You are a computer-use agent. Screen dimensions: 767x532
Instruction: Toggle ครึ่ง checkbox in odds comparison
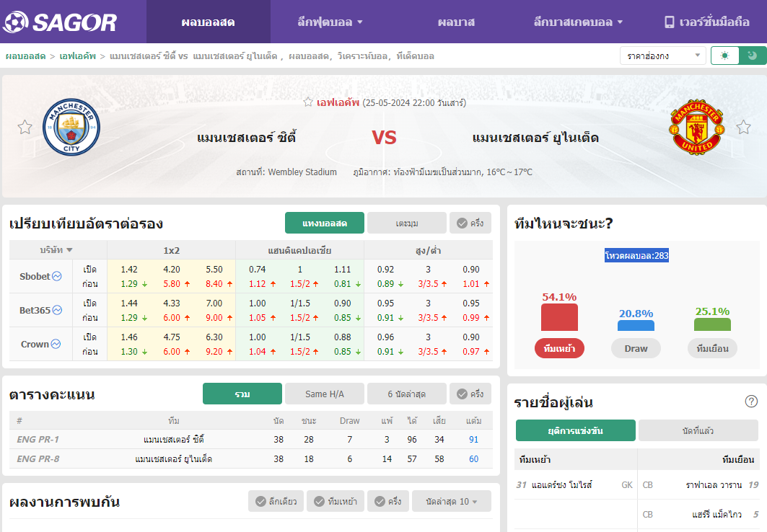point(470,223)
